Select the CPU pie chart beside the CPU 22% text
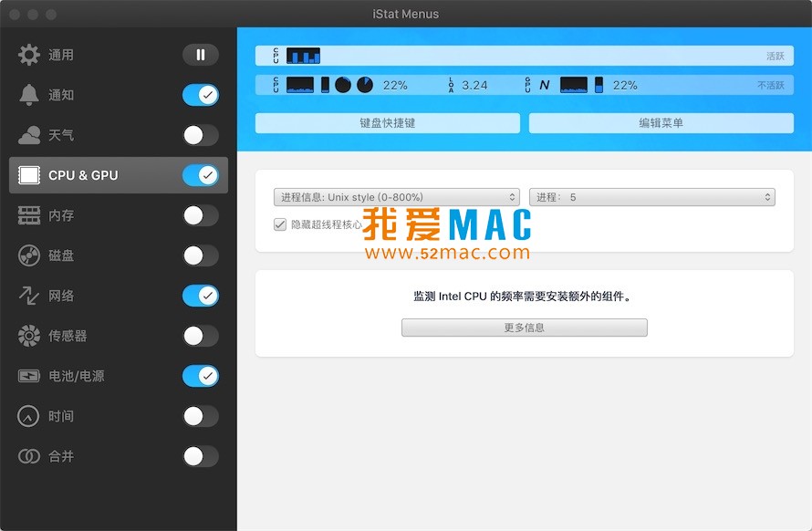Screen dimensions: 812x531 [365, 85]
